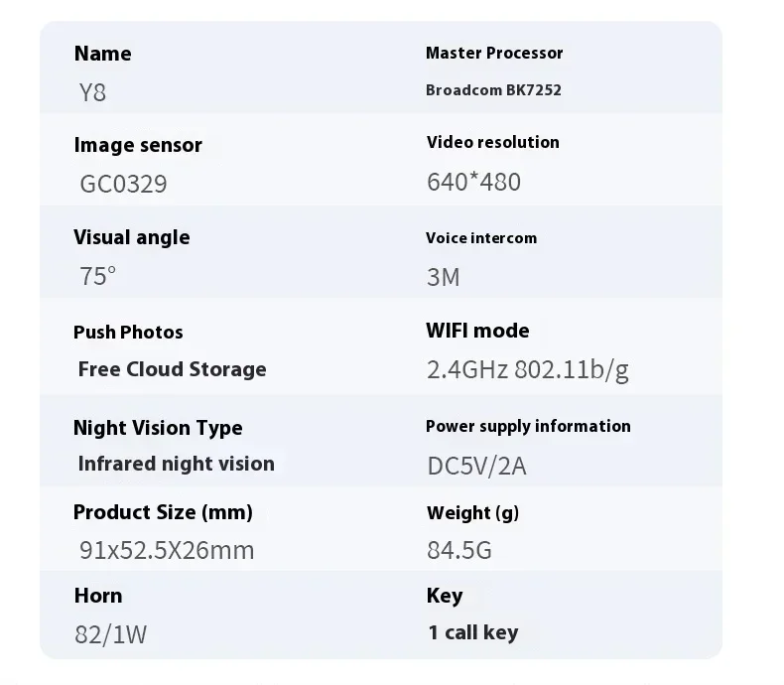The height and width of the screenshot is (685, 784).
Task: Click the Push Photos heading
Action: pyautogui.click(x=128, y=332)
